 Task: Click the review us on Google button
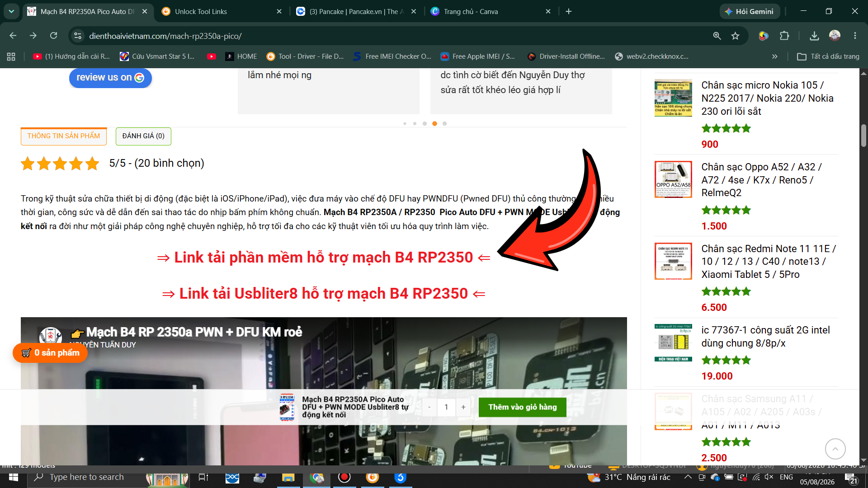(x=110, y=77)
